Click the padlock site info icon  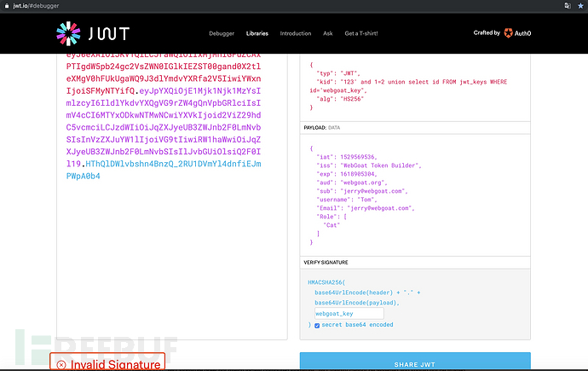point(7,6)
